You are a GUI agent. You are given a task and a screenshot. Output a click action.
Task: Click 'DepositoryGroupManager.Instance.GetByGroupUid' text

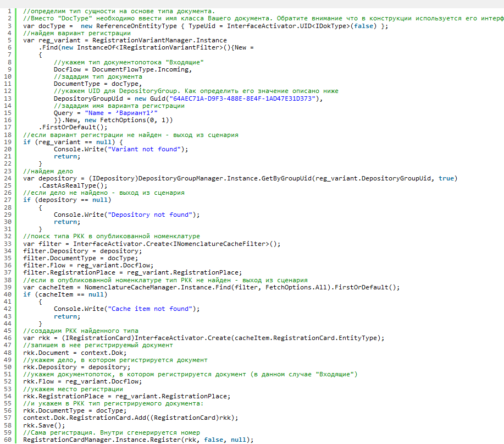[x=225, y=179]
